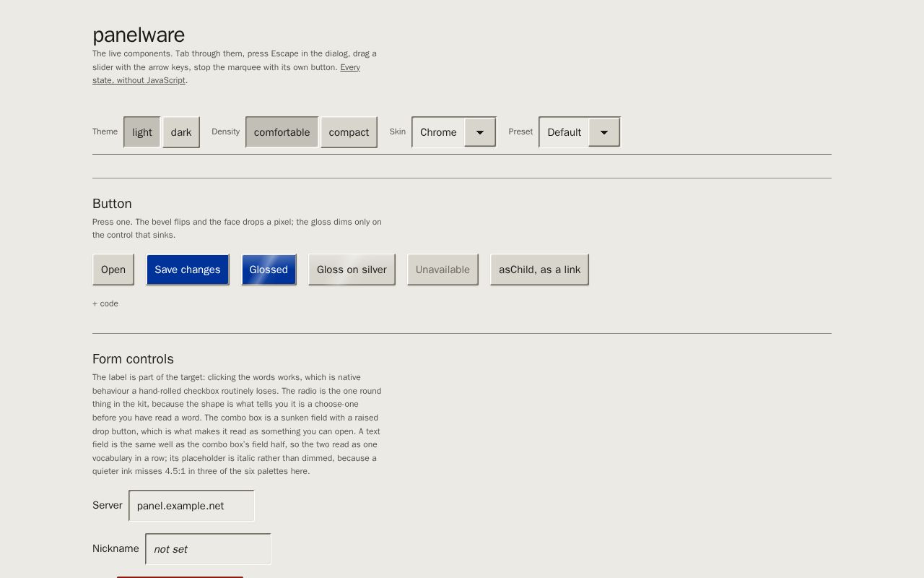924x578 pixels.
Task: Click the Server label
Action: [108, 505]
